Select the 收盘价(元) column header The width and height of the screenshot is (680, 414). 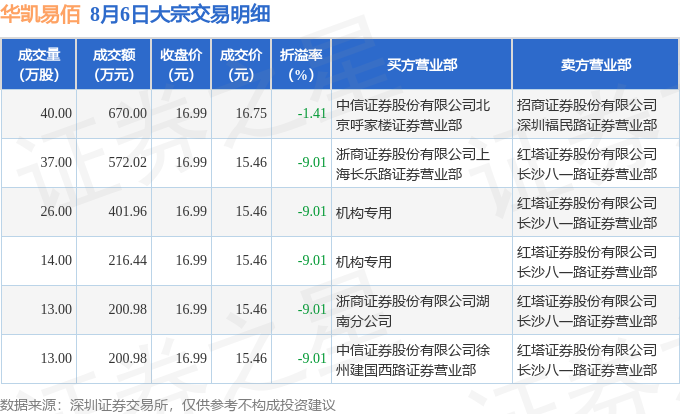[181, 65]
